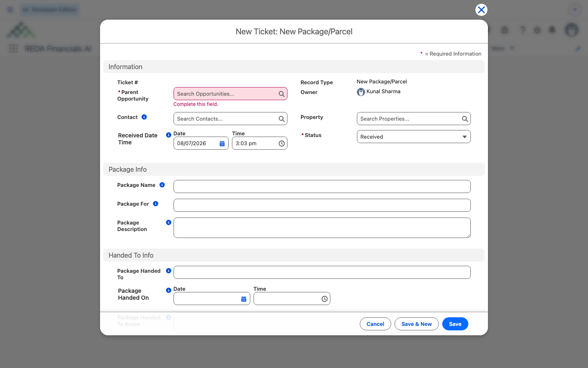Show help info icon for Received Date Time

(x=169, y=135)
